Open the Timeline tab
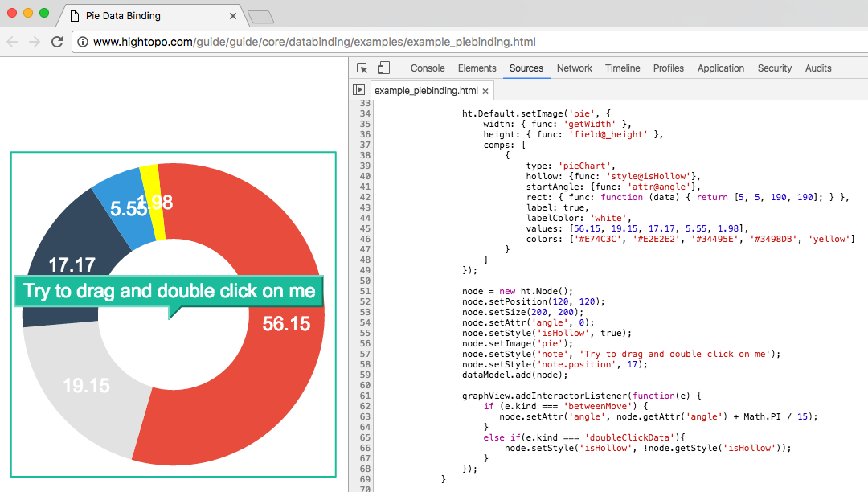Viewport: 868px width, 492px height. [622, 68]
